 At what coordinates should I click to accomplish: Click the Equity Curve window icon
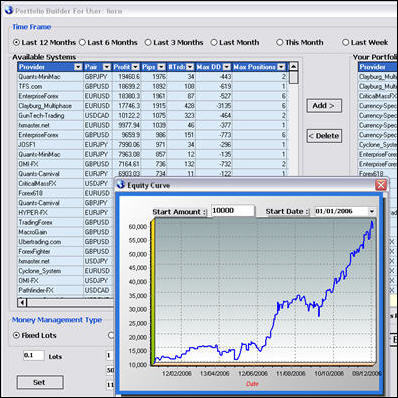pos(121,184)
